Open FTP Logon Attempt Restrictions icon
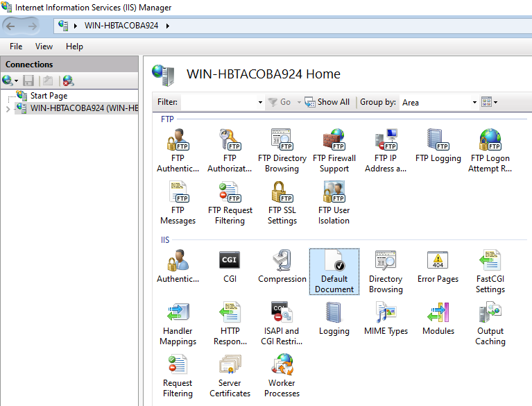 pyautogui.click(x=490, y=151)
